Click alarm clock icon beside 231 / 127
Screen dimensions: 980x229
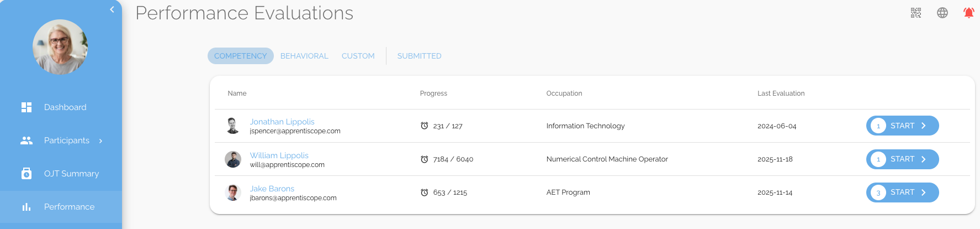pyautogui.click(x=424, y=126)
